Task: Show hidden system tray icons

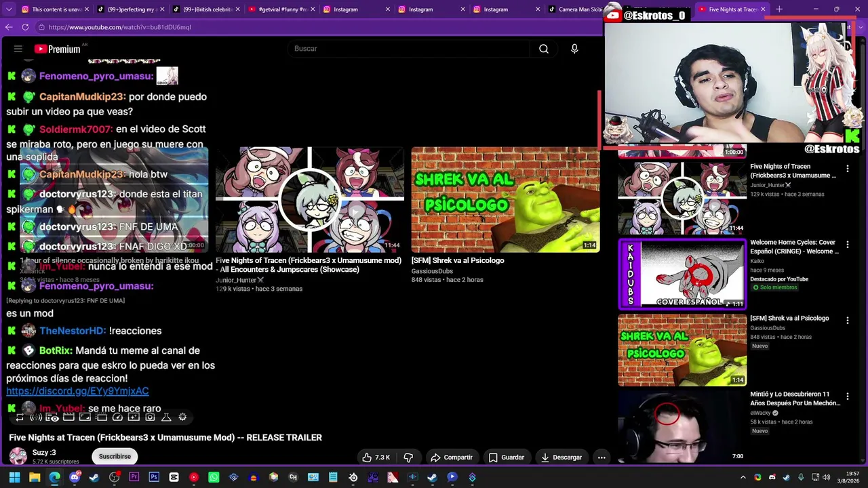Action: pos(743,478)
